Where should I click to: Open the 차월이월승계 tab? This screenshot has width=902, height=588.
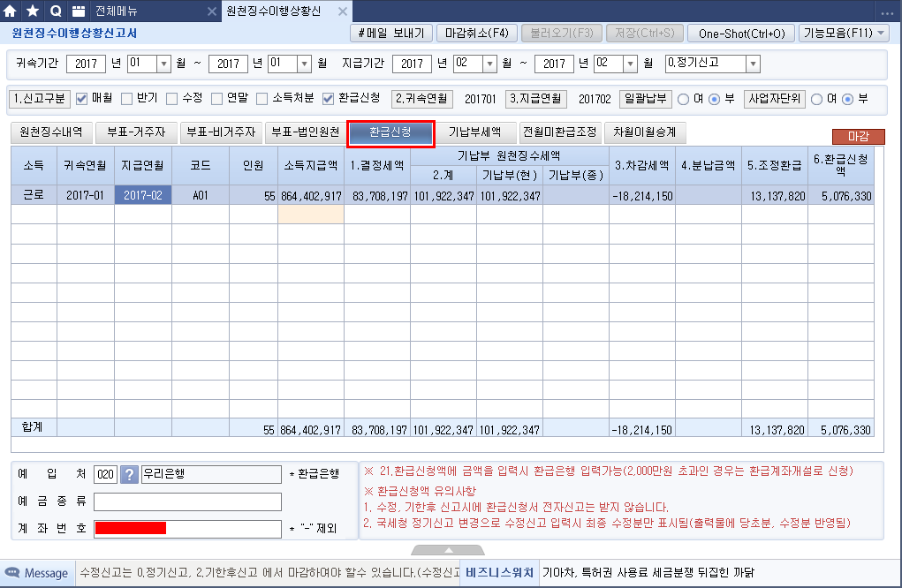[x=644, y=132]
